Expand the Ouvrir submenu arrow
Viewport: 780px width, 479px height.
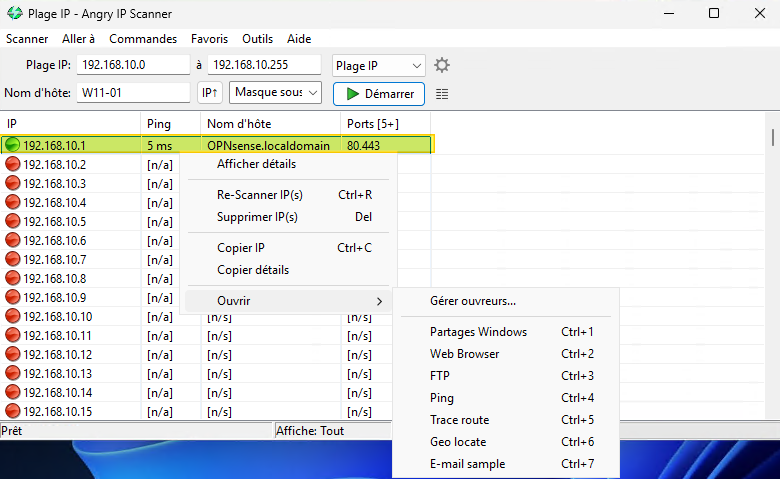click(379, 301)
